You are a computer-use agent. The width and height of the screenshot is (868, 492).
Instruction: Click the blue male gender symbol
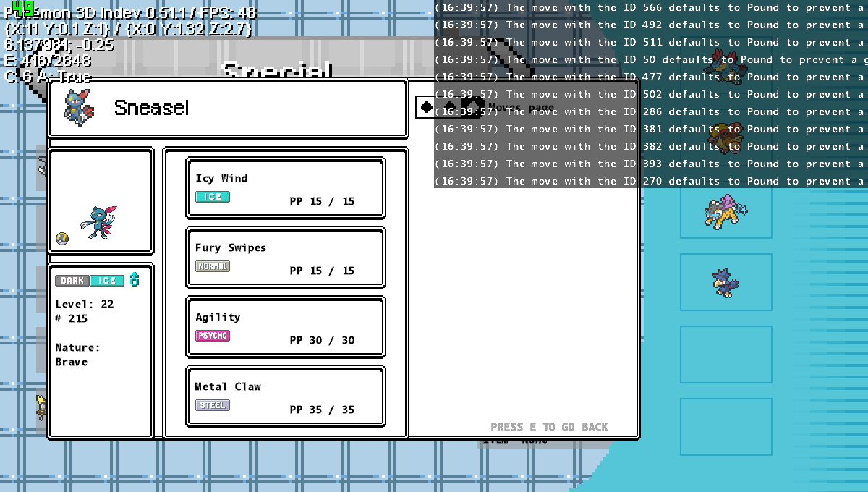point(134,280)
